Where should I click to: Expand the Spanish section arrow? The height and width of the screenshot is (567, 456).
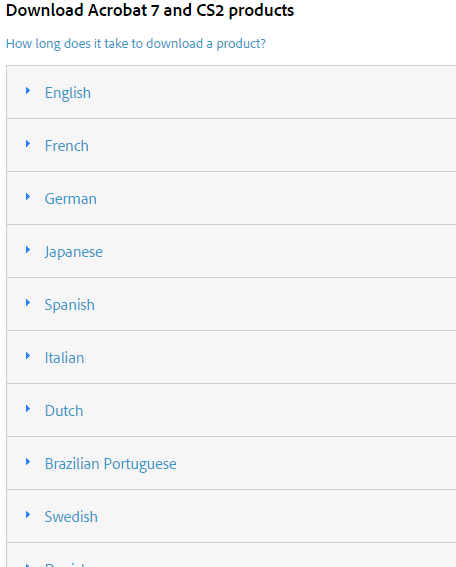28,303
